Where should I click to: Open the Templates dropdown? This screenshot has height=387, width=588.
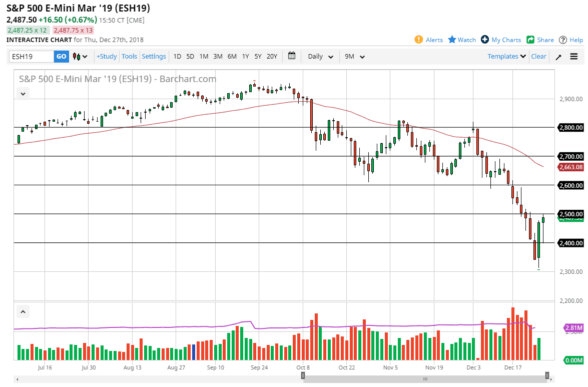tap(505, 57)
